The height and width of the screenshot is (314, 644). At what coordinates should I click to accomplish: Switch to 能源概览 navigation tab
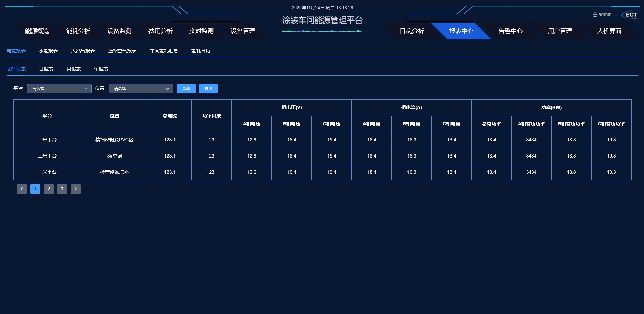(x=37, y=31)
